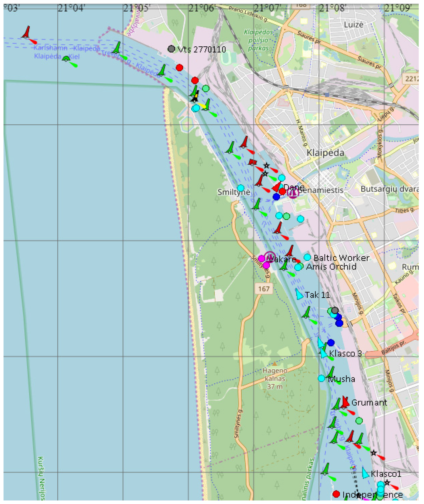Click the route 2212 road shield
Viewport: 424px width, 504px height.
pyautogui.click(x=411, y=79)
